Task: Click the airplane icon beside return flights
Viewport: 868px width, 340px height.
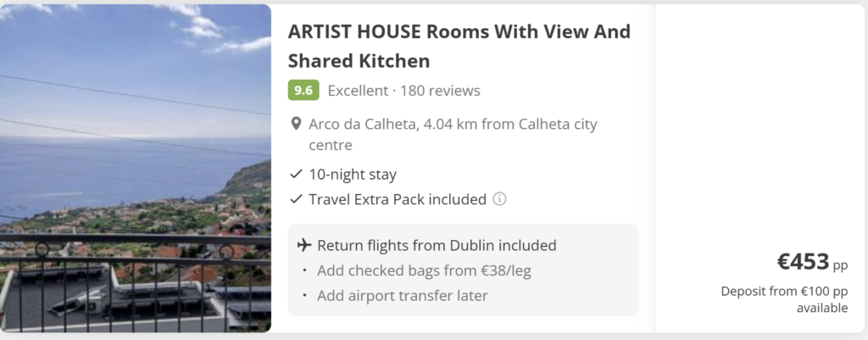Action: tap(304, 246)
